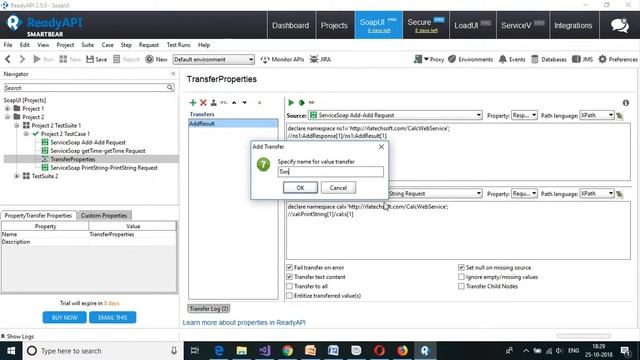
Task: Click the Save toolbar button
Action: 97,59
